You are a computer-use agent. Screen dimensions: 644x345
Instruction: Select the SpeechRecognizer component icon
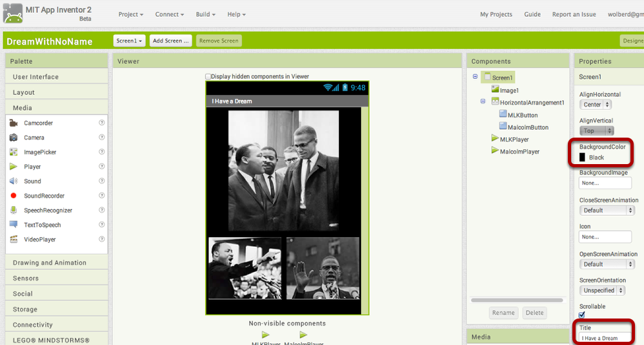coord(14,210)
